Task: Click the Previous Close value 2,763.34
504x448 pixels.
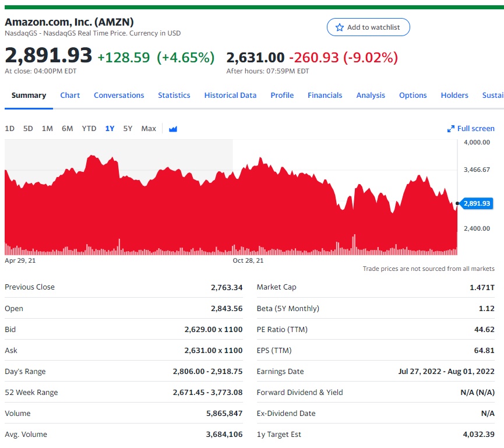Action: tap(227, 287)
